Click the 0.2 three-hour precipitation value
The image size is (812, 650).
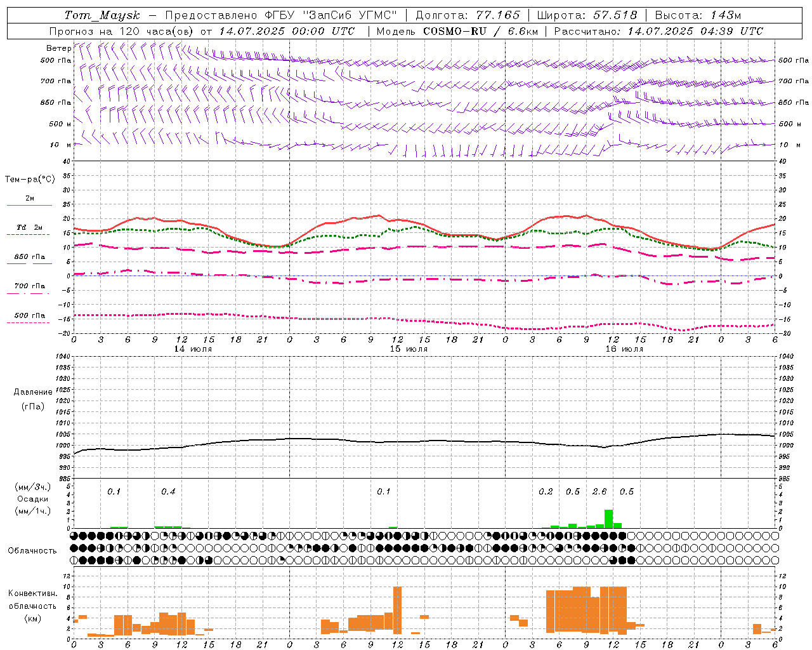[x=546, y=492]
